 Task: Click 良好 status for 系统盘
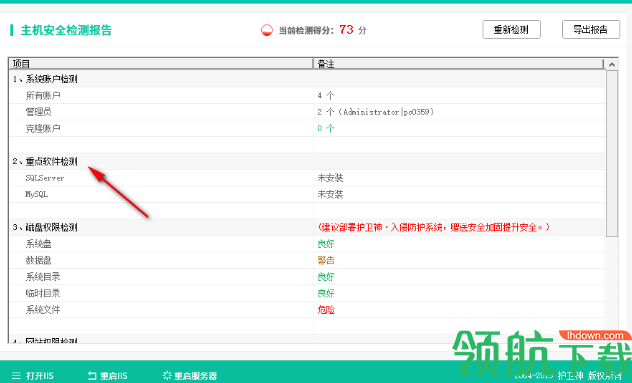[x=326, y=244]
